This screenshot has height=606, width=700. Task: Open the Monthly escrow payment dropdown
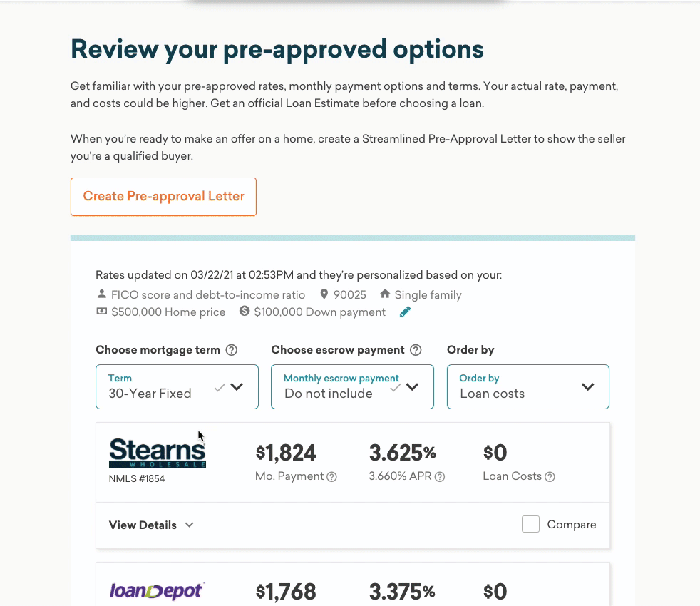(352, 387)
